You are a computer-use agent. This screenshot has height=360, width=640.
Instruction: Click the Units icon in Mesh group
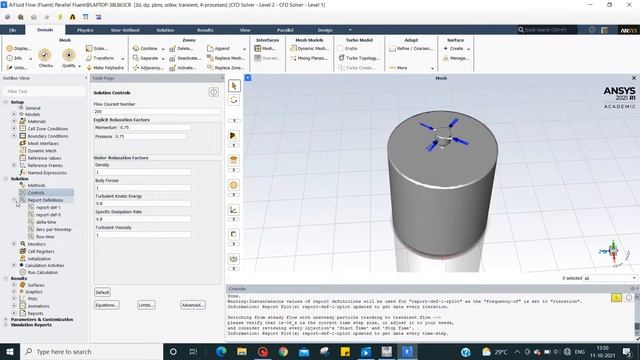pyautogui.click(x=10, y=68)
